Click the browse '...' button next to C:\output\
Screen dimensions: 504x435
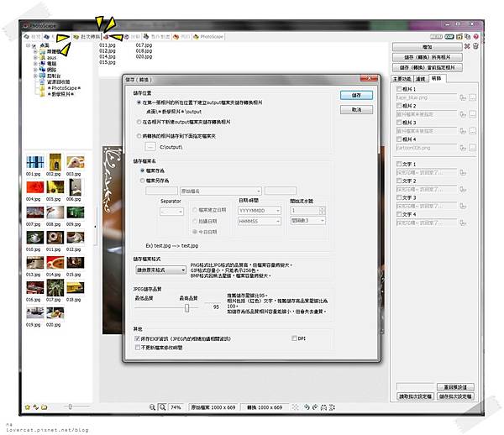(x=150, y=147)
